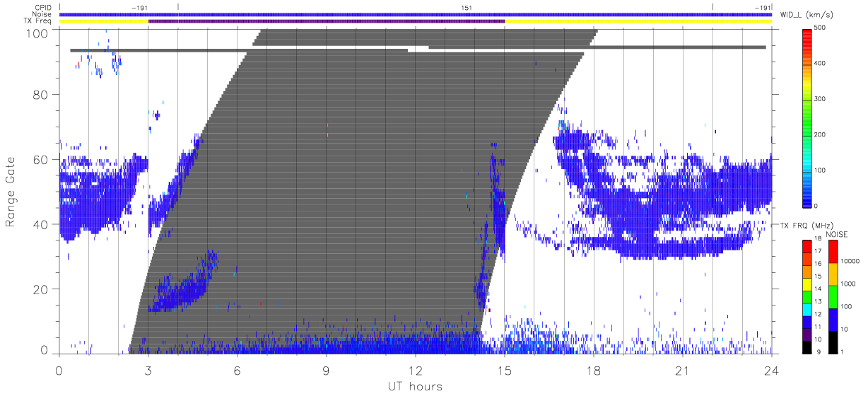The image size is (868, 401).
Task: Click the Range Gate tick label "60"
Action: point(41,160)
